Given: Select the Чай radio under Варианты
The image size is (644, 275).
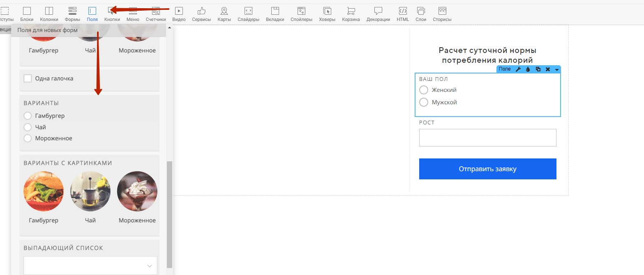Looking at the screenshot, I should coord(28,127).
